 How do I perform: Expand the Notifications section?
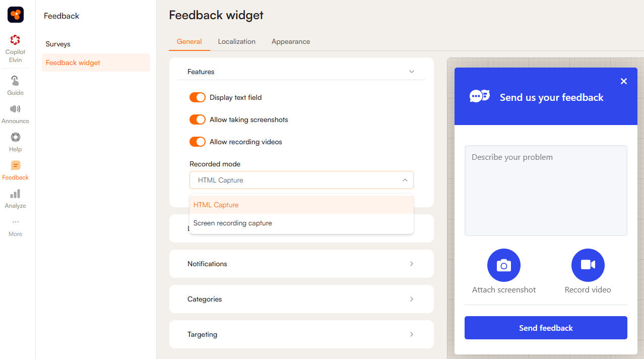411,264
